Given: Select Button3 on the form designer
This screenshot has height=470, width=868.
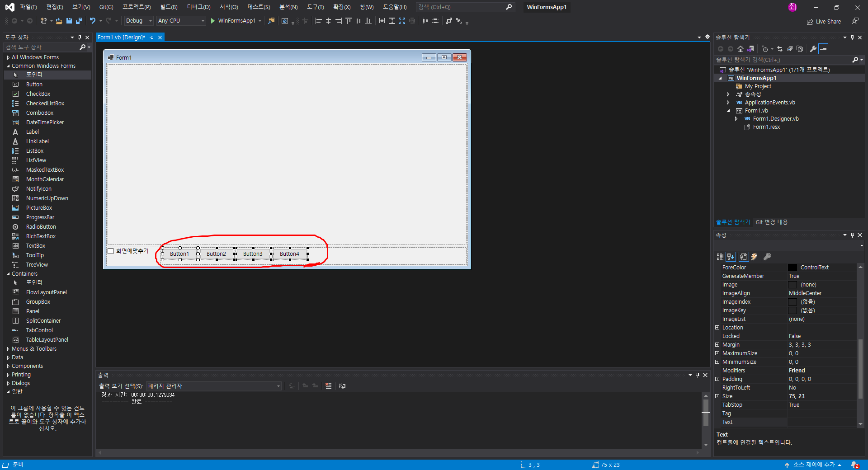Looking at the screenshot, I should click(253, 254).
